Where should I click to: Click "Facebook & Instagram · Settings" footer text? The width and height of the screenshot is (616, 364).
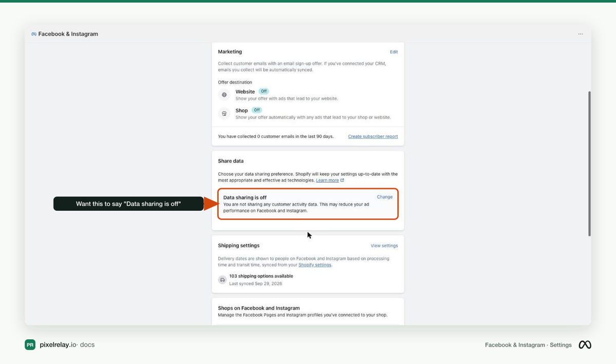[x=528, y=345]
